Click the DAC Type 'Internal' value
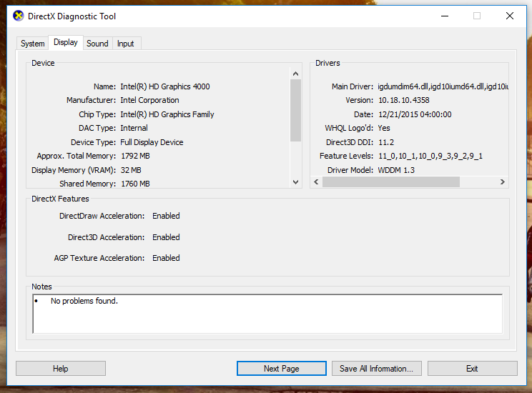Screen dimensions: 532x393 pyautogui.click(x=134, y=128)
